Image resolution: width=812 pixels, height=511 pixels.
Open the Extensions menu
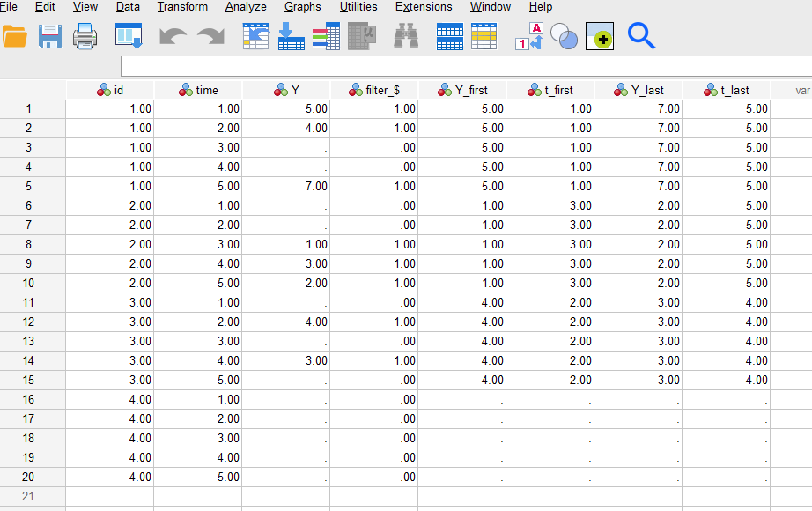424,7
